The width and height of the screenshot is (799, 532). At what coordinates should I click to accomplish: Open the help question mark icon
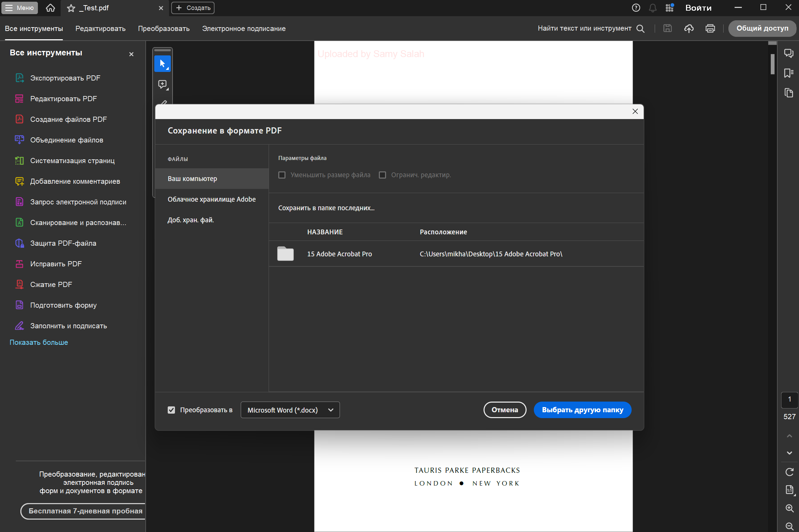click(636, 8)
